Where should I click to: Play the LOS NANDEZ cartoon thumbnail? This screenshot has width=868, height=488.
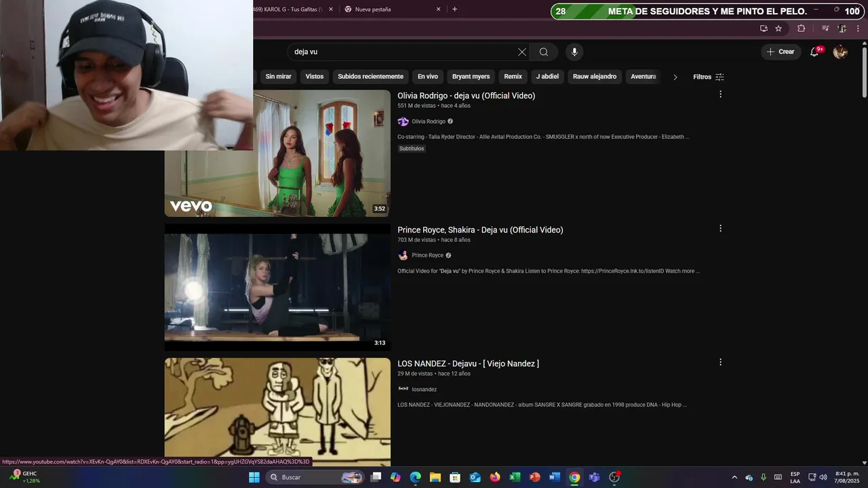point(277,412)
